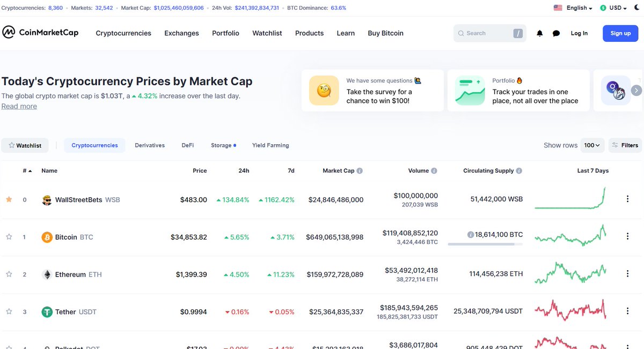
Task: Open the Products nav menu
Action: coord(309,33)
